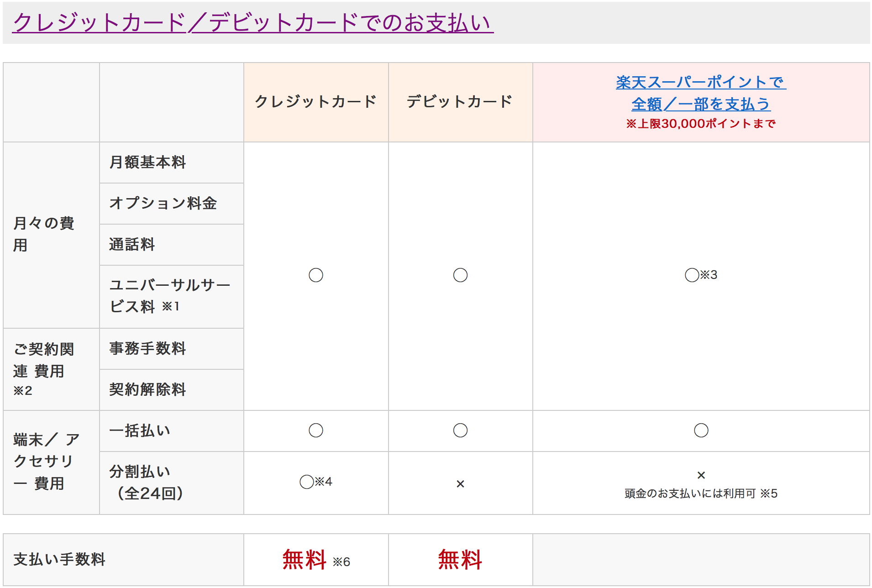Open the 楽天スーパーポイントで全額／一部を支払う link
The height and width of the screenshot is (588, 872).
(701, 93)
